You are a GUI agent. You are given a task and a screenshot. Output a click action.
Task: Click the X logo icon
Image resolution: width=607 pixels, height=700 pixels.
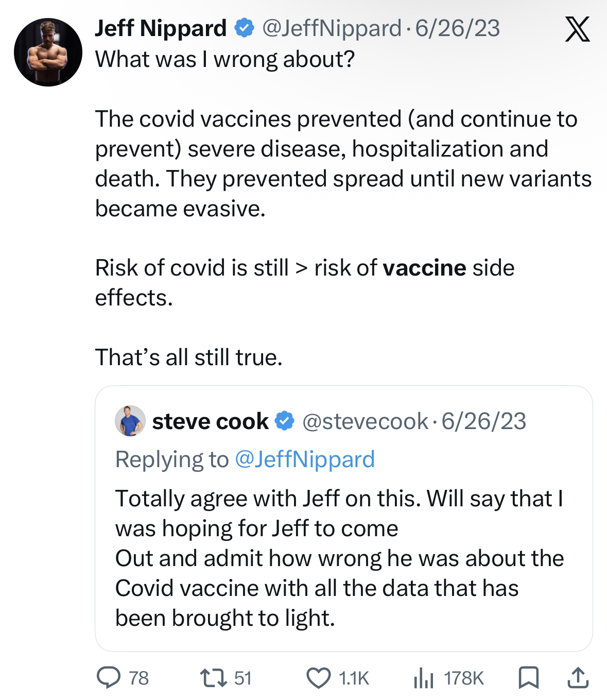point(577,29)
